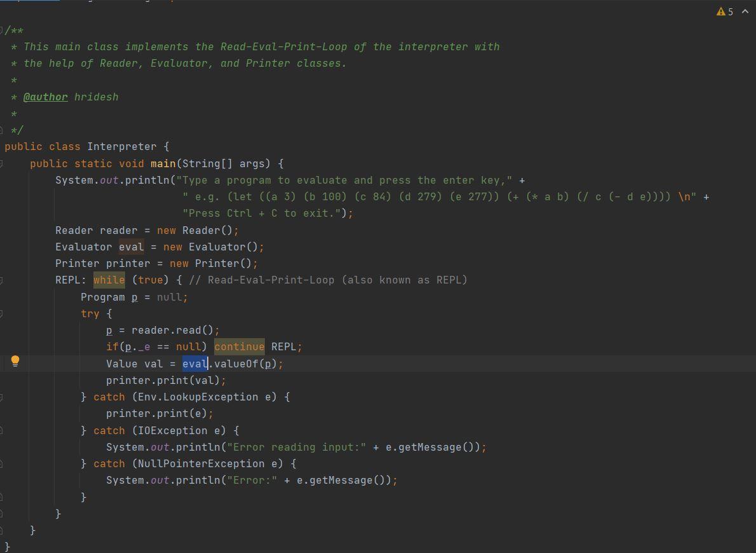Click the selected eval in eval.valueOf(p)
Viewport: 756px width, 553px height.
(195, 364)
